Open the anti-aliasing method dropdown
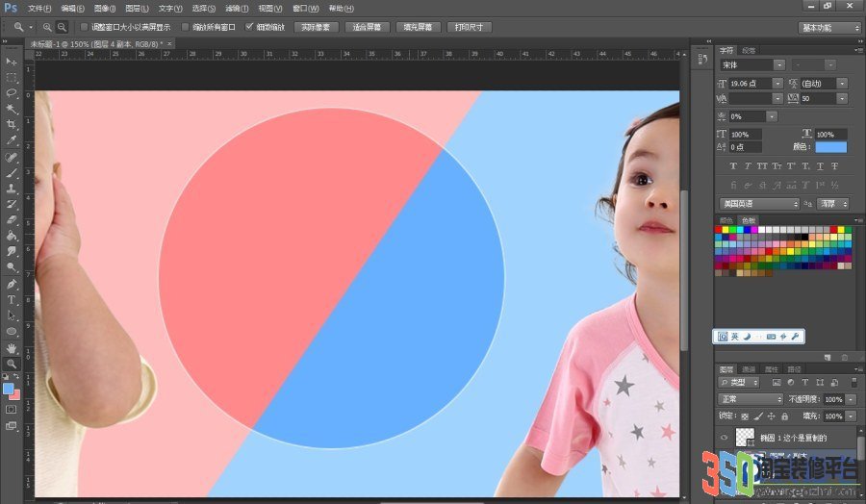866x504 pixels. tap(833, 204)
